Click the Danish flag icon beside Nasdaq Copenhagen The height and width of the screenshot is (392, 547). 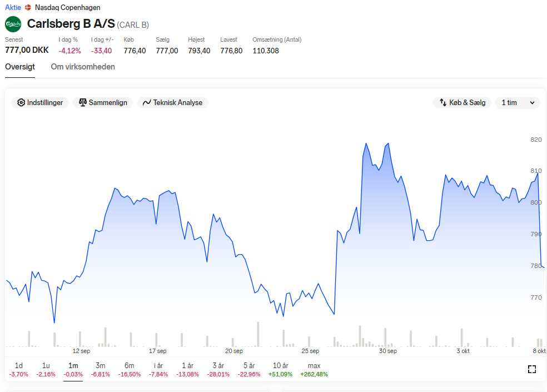tap(28, 7)
